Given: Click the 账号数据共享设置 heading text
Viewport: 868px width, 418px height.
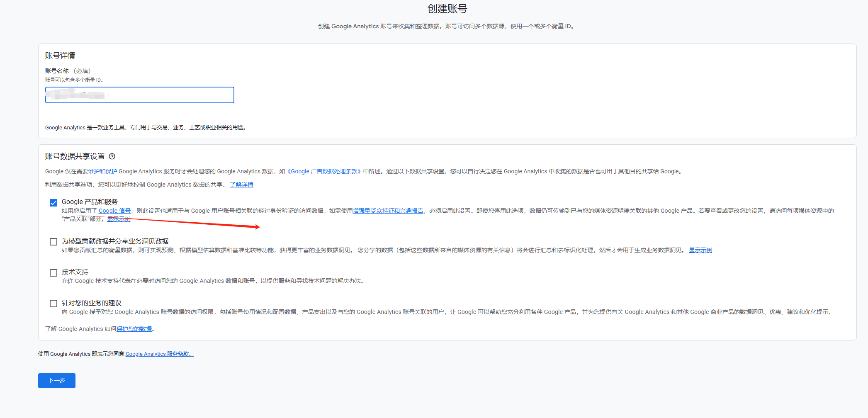Looking at the screenshot, I should 75,156.
